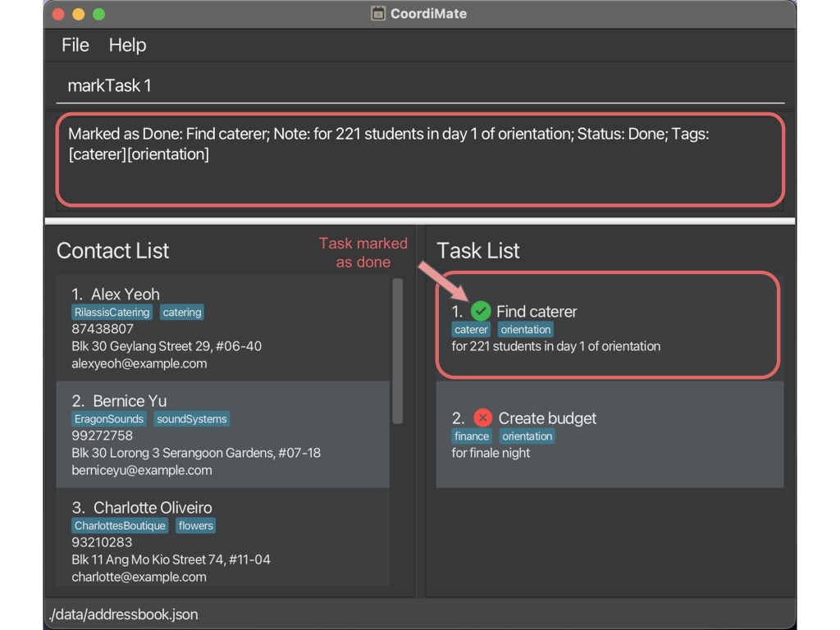Image resolution: width=840 pixels, height=630 pixels.
Task: Click the soundSystems tag
Action: coord(192,419)
